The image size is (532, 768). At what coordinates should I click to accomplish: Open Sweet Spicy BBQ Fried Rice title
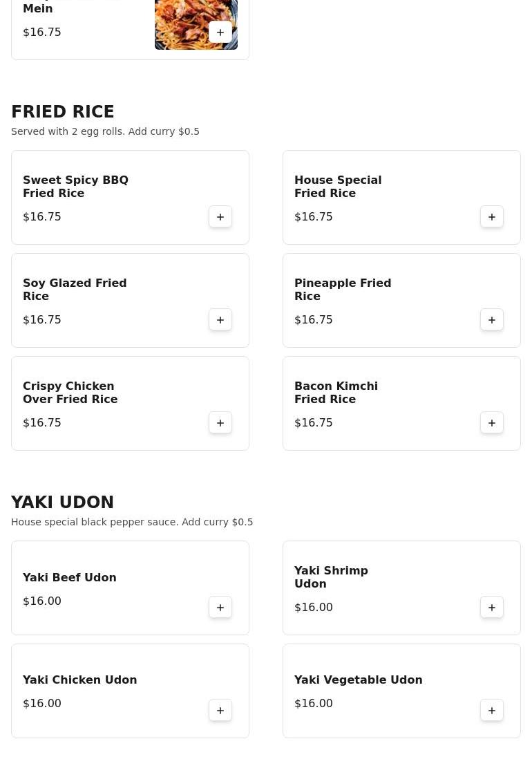point(75,187)
